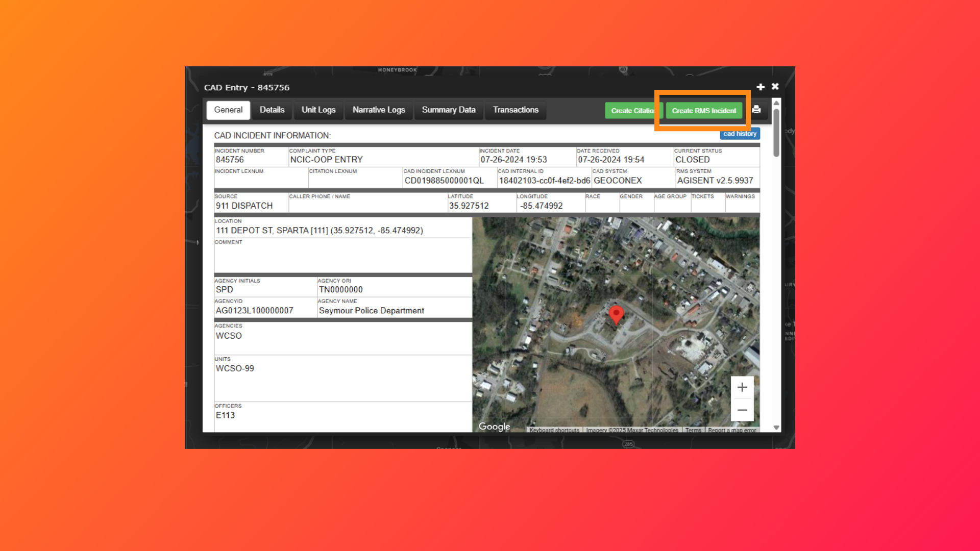View the Summary Data tab
This screenshot has width=980, height=551.
pos(449,110)
